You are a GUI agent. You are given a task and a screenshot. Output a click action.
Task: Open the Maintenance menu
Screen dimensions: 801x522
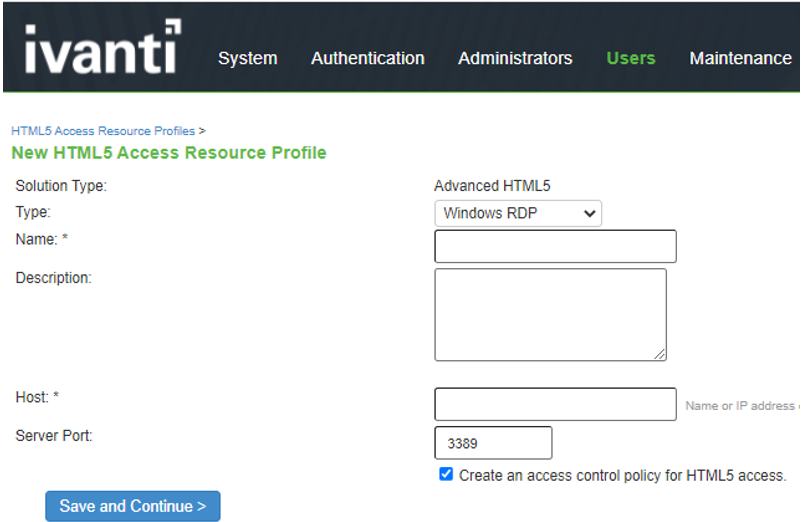(x=741, y=58)
